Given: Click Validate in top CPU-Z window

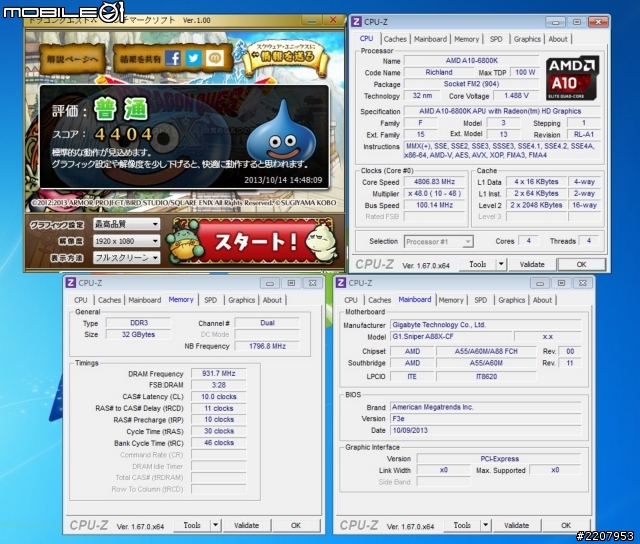Looking at the screenshot, I should click(x=532, y=264).
